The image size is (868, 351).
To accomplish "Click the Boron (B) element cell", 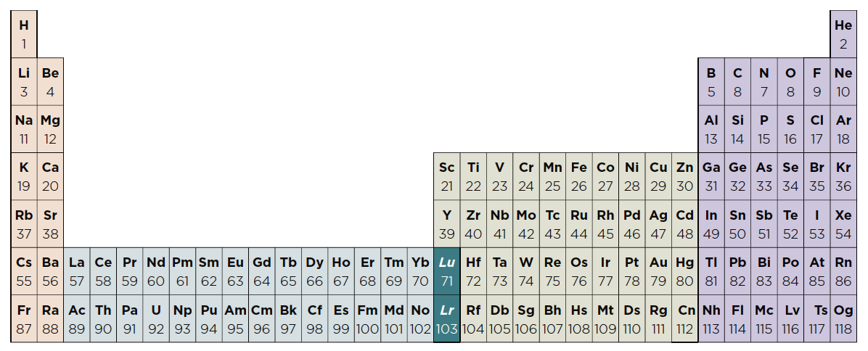I will tap(711, 82).
